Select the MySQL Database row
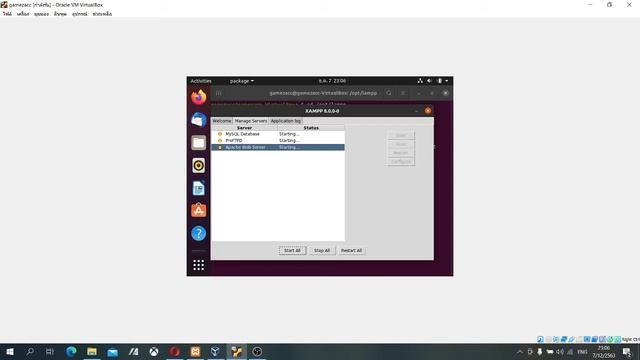The width and height of the screenshot is (640, 360). [x=278, y=134]
